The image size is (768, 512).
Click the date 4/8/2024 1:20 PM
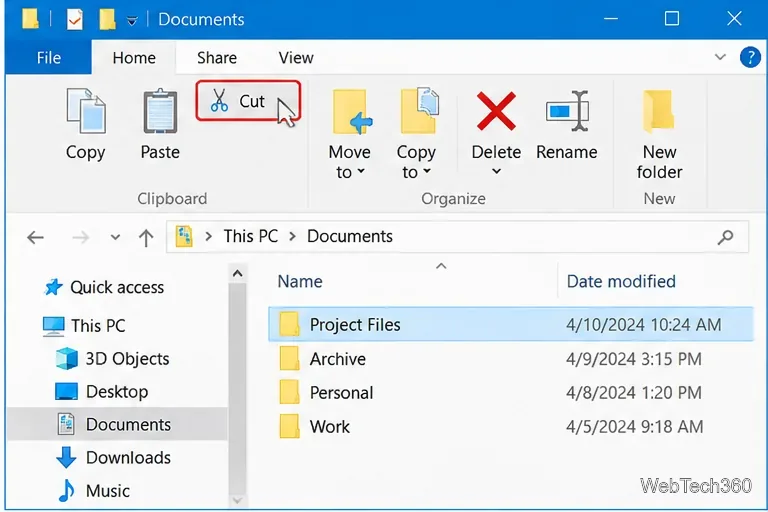tap(634, 392)
